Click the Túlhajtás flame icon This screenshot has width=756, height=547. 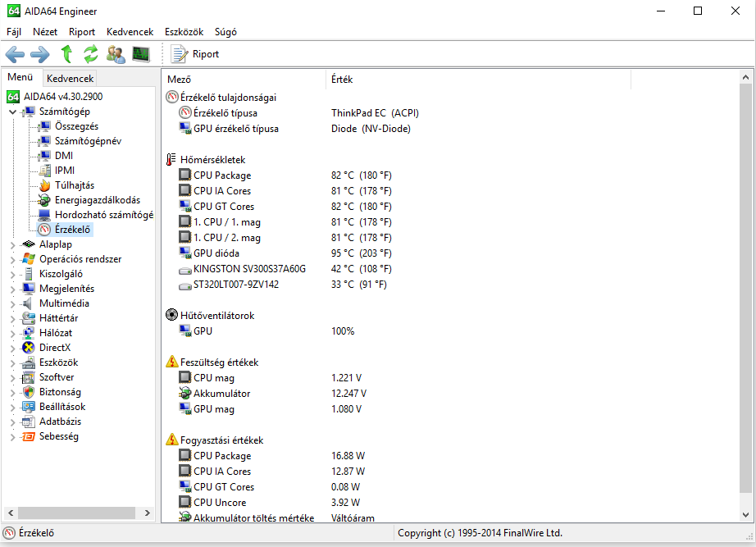(x=44, y=185)
